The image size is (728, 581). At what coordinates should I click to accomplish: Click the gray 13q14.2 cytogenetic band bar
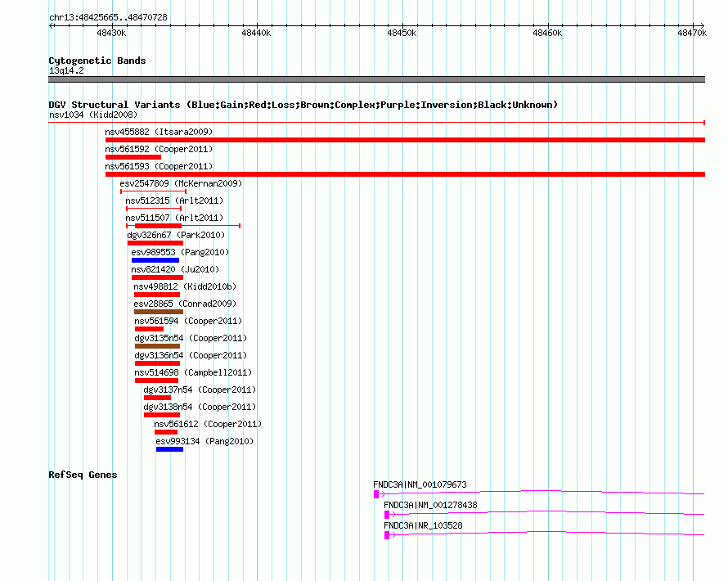pos(376,79)
